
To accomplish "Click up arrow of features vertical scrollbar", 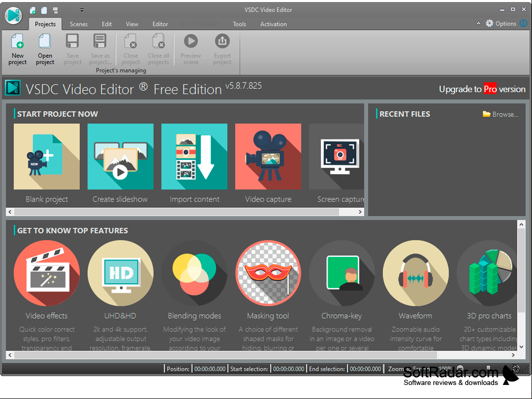I will tap(522, 224).
